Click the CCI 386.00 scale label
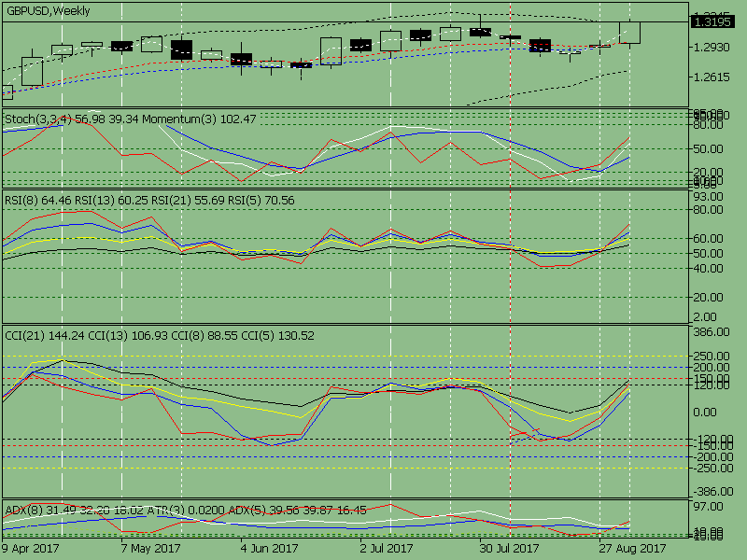The height and width of the screenshot is (560, 747). tap(712, 332)
